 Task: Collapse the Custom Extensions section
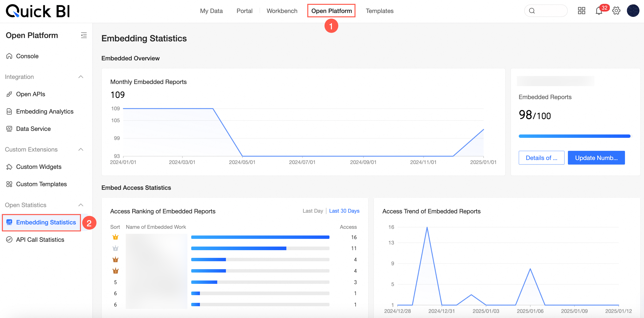tap(80, 149)
